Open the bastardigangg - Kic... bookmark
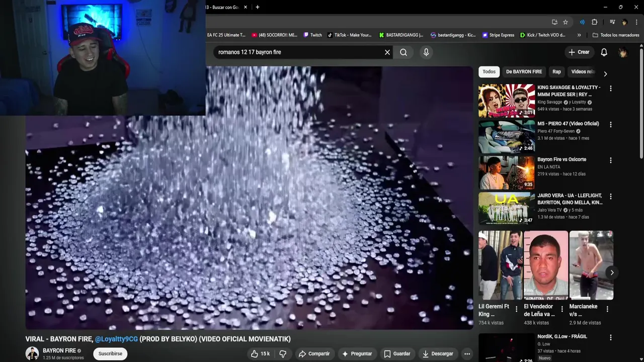Viewport: 644px width, 362px height. pyautogui.click(x=453, y=35)
